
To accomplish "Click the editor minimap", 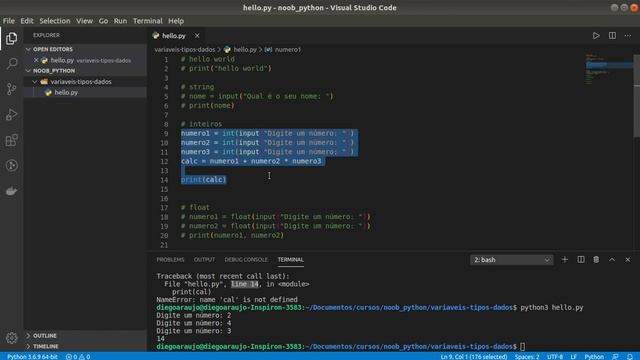I will (608, 69).
